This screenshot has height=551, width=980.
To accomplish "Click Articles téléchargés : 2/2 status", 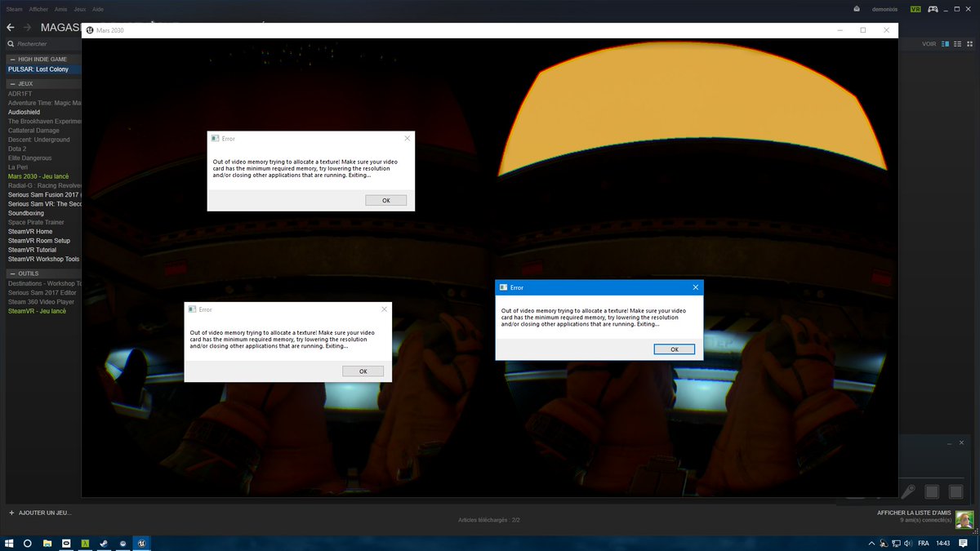I will [489, 520].
